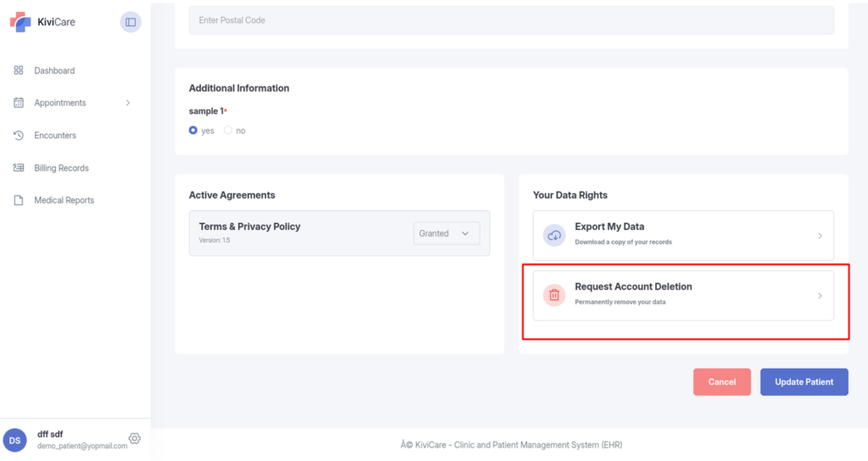Image resolution: width=868 pixels, height=461 pixels.
Task: Click the Update Patient button
Action: (804, 382)
